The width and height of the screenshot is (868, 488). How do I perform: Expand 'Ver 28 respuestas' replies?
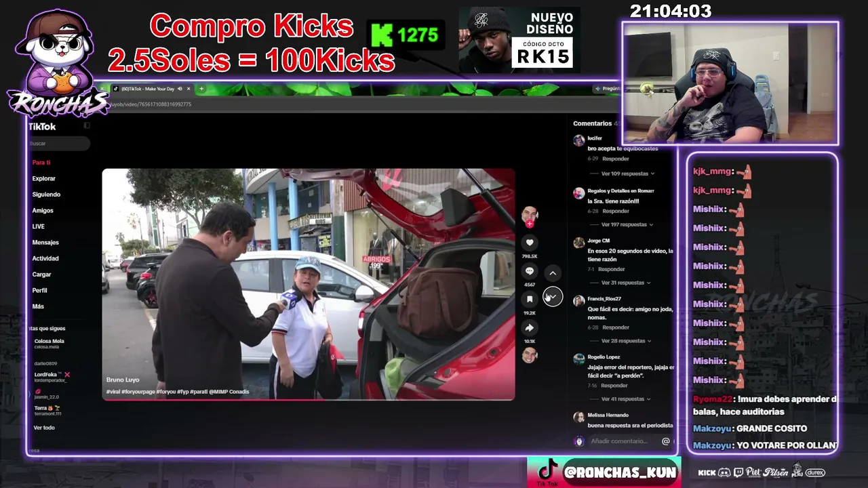point(626,341)
